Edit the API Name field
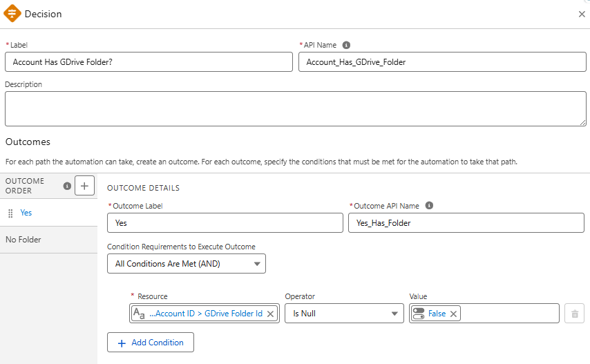Screen dimensions: 590x364 pos(442,62)
